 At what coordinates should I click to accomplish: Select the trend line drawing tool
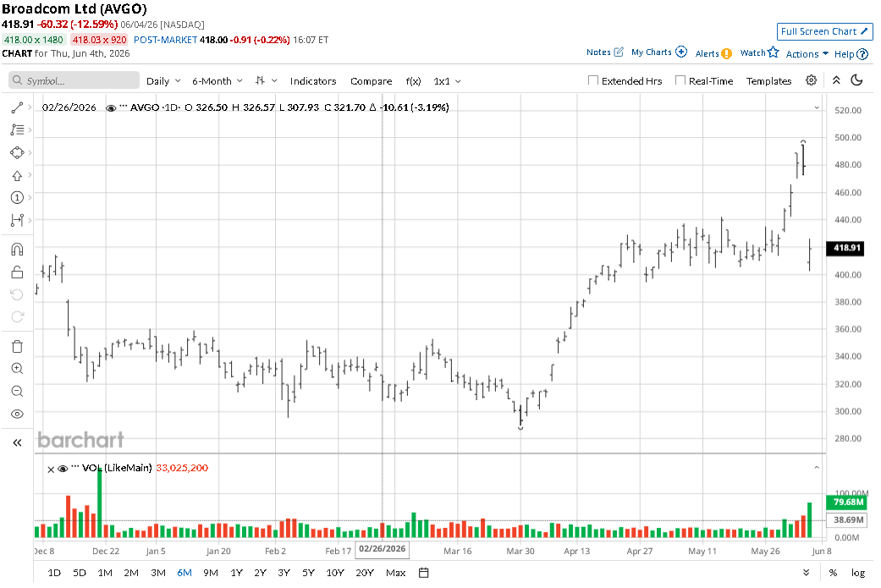click(17, 107)
